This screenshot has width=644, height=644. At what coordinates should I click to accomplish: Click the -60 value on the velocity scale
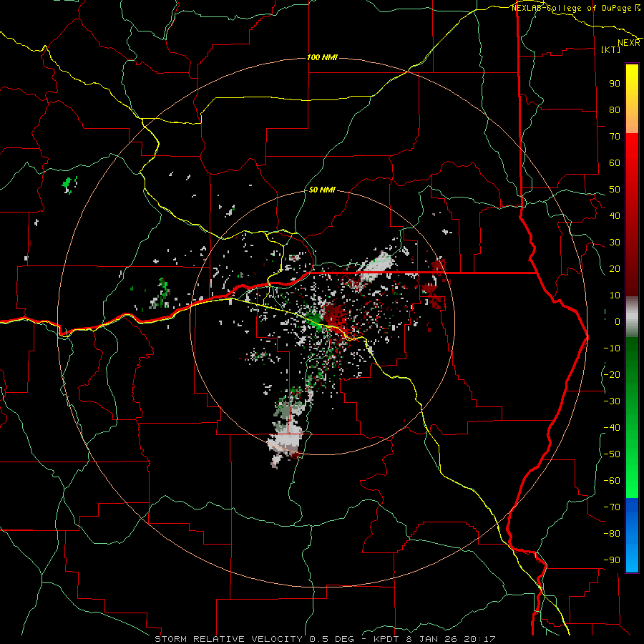click(x=612, y=481)
